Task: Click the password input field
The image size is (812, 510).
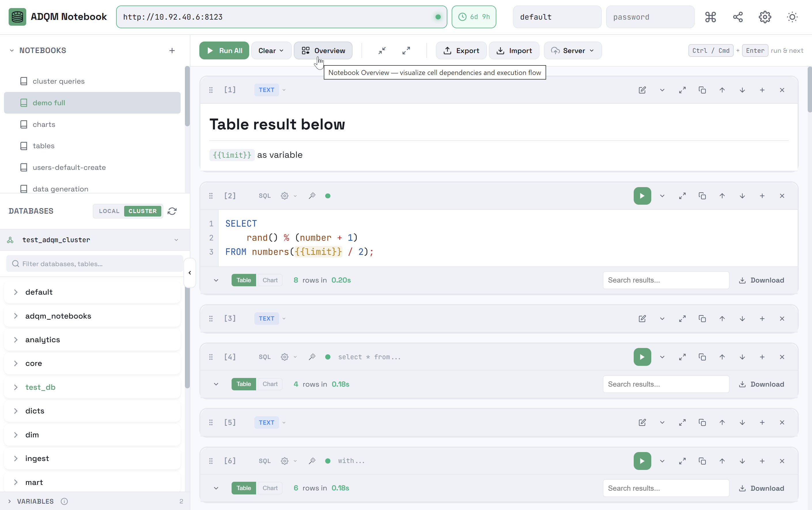Action: click(x=650, y=17)
